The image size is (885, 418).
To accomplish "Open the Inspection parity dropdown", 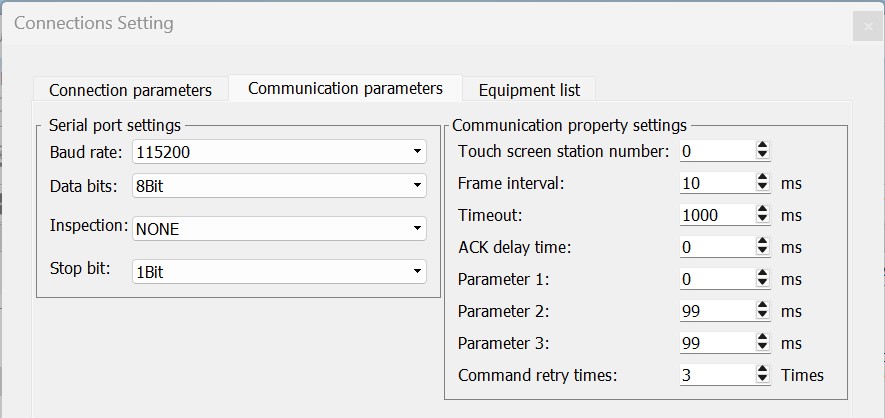I will tap(279, 228).
